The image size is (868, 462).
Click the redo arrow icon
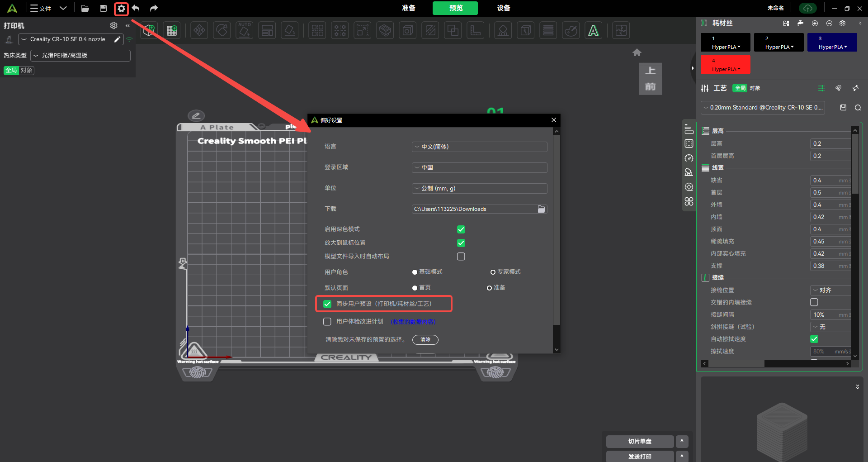click(x=154, y=8)
